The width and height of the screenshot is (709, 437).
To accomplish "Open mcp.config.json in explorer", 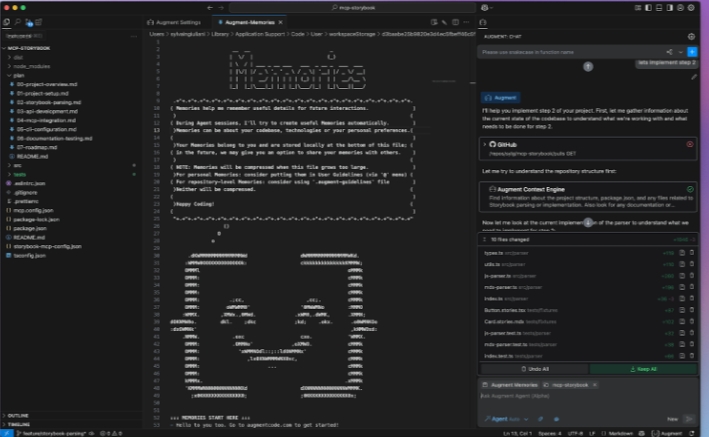I will (x=31, y=210).
